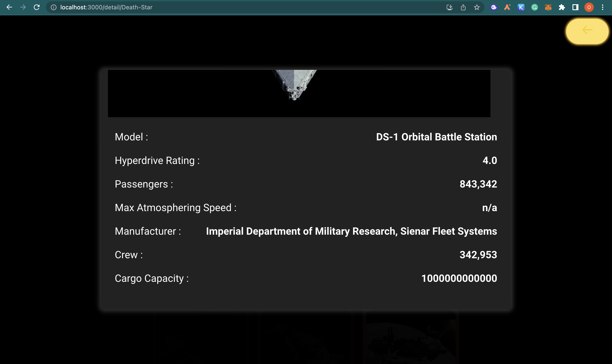Open the blue K extension
This screenshot has height=364, width=612.
[x=521, y=7]
